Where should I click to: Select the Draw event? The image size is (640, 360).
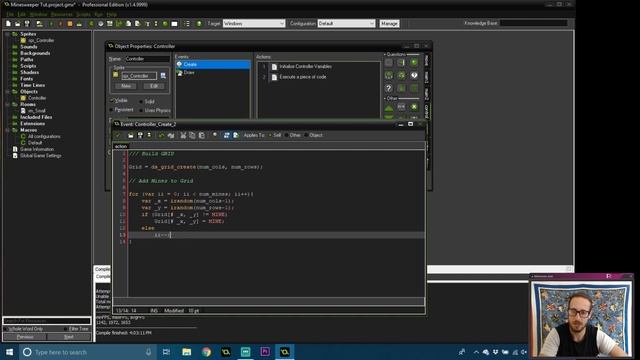(189, 73)
